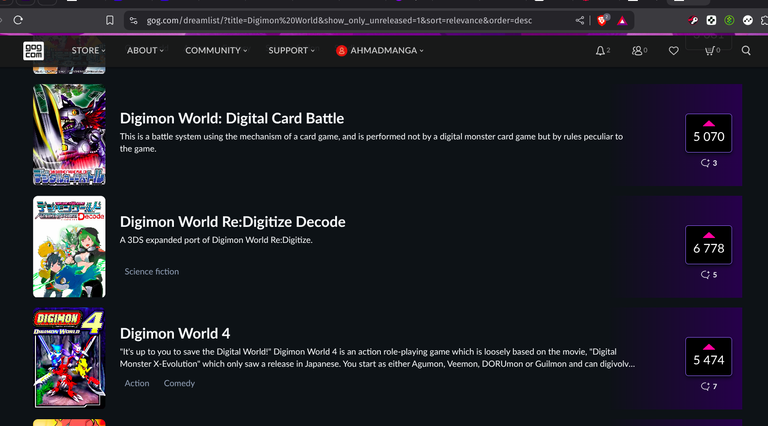Expand the ABOUT menu
The image size is (768, 426).
(x=145, y=50)
